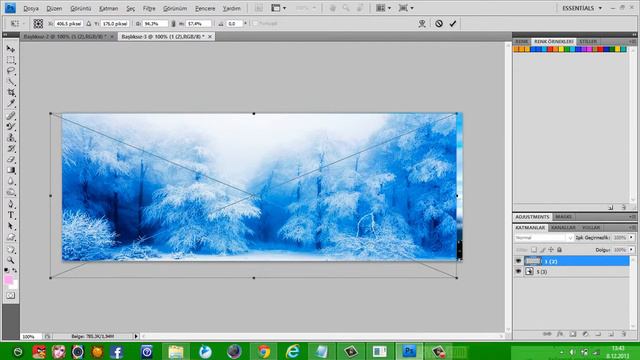Viewport: 640px width, 360px height.
Task: Open the Layers panel options menu
Action: point(632,227)
